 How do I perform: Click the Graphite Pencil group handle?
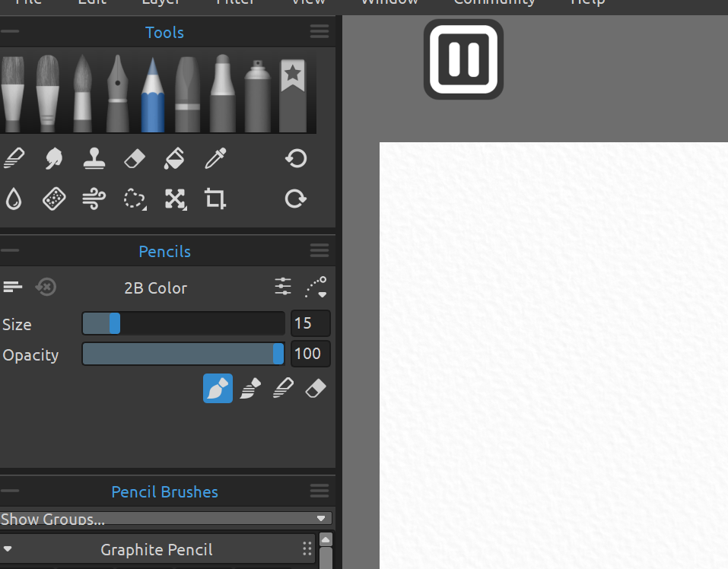pyautogui.click(x=307, y=548)
